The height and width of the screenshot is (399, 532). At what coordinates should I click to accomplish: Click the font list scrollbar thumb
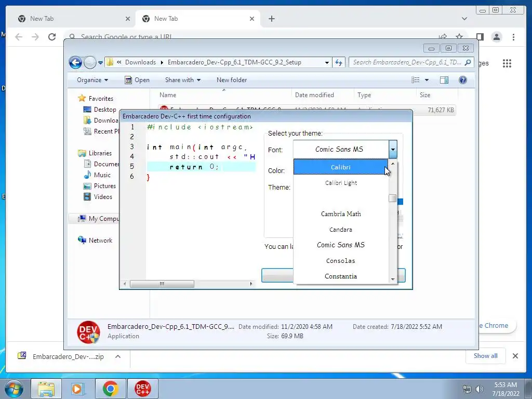click(393, 198)
